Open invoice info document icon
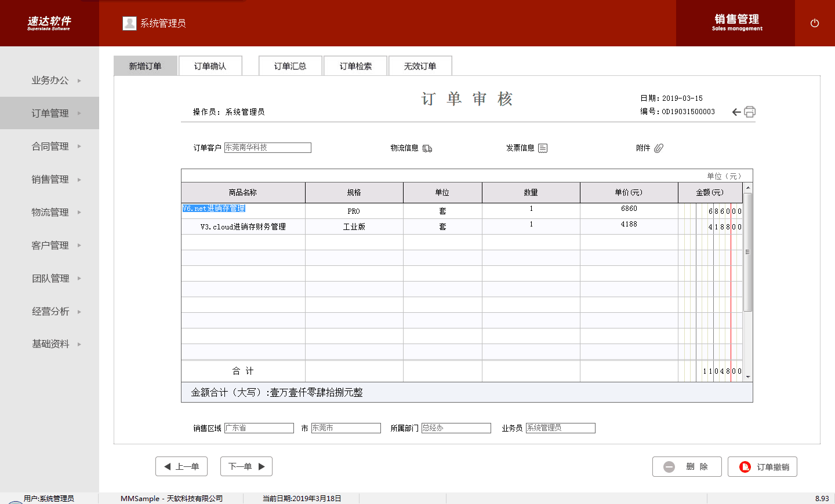The width and height of the screenshot is (835, 504). (x=543, y=148)
